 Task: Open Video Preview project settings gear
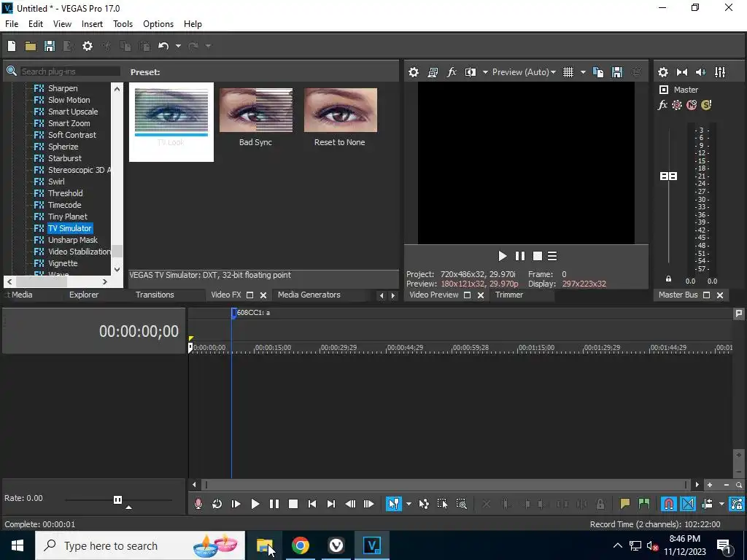click(414, 72)
